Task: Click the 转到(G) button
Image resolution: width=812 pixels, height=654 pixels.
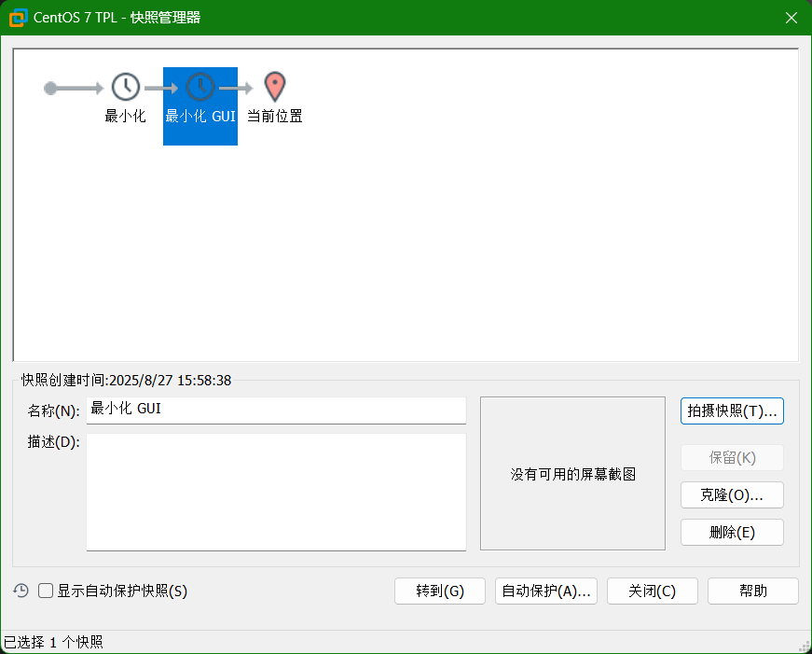Action: [440, 591]
